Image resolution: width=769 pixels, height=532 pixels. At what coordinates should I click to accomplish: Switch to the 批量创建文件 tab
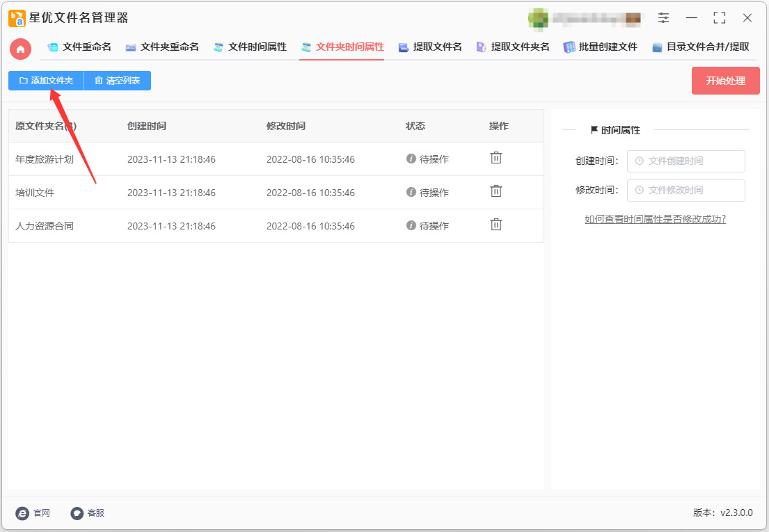[x=601, y=47]
